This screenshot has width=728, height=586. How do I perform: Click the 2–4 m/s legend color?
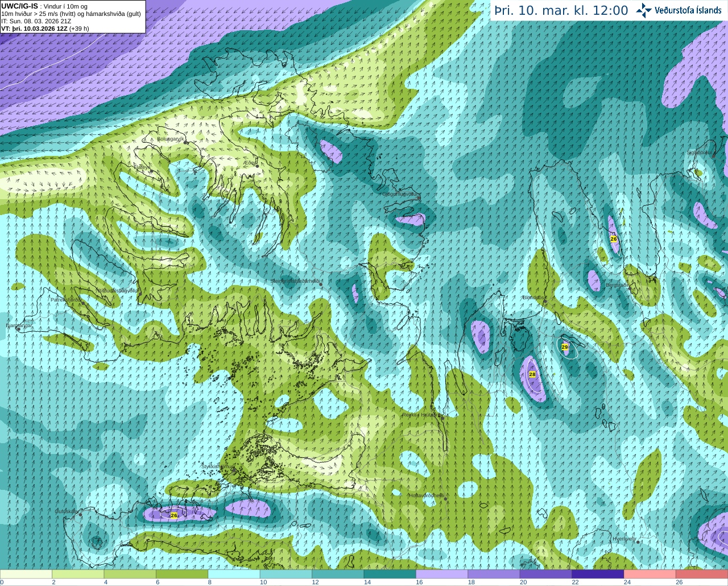pyautogui.click(x=78, y=574)
